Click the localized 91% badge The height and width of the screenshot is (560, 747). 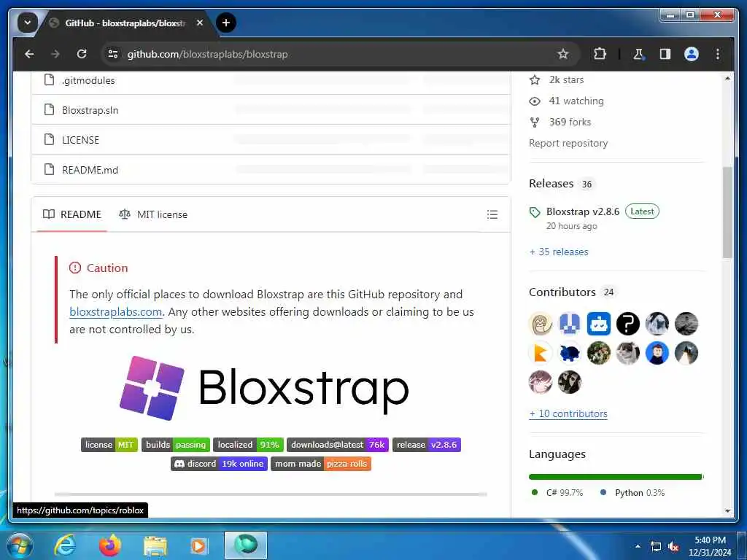248,445
